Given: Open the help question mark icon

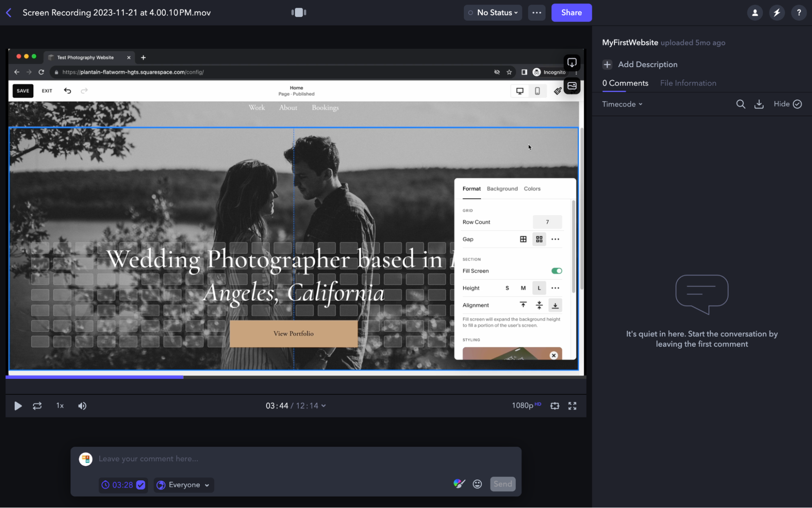Looking at the screenshot, I should click(x=799, y=13).
